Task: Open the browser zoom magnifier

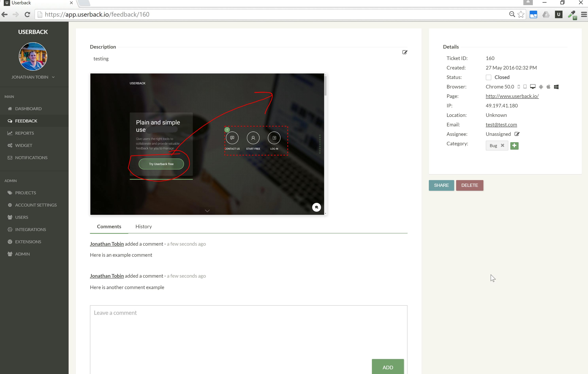Action: 512,14
